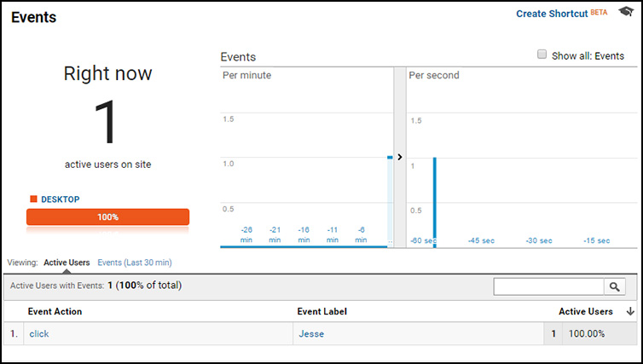Sort by the Event Label column header
643x364 pixels.
tap(321, 312)
